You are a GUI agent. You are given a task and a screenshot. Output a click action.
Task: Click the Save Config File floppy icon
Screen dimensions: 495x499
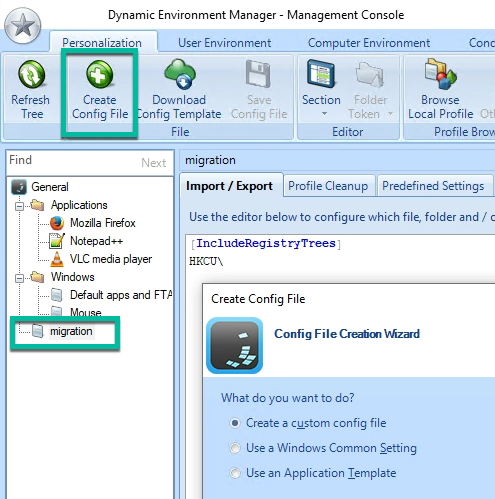point(258,74)
